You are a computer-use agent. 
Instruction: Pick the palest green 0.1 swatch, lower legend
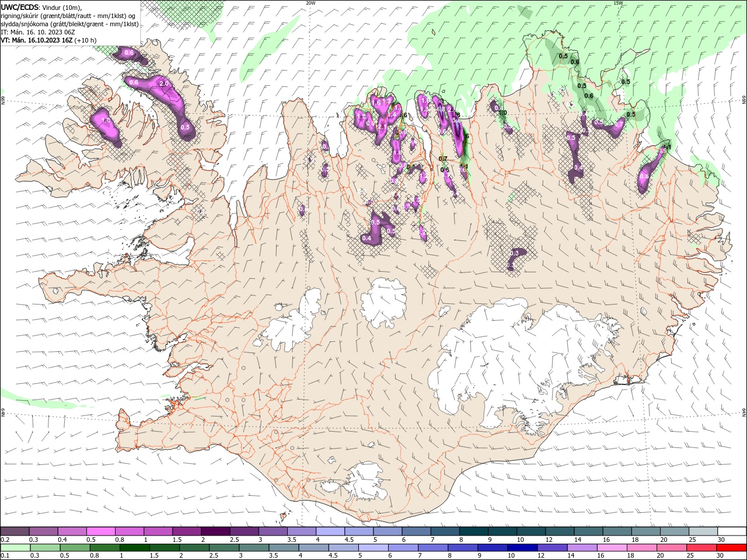tap(15, 548)
